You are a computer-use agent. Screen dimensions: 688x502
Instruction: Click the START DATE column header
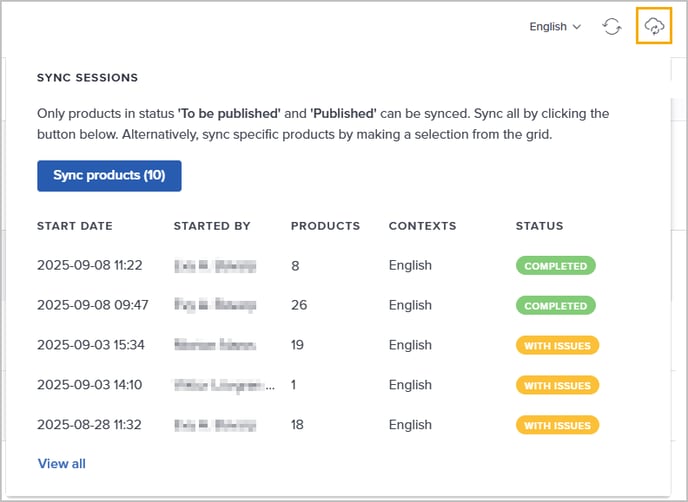pyautogui.click(x=75, y=226)
